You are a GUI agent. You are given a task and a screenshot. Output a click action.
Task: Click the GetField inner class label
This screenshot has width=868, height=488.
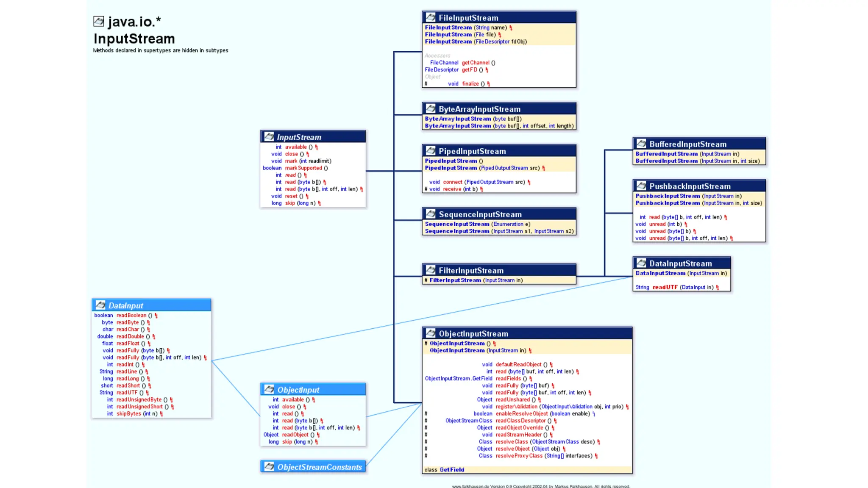click(451, 470)
